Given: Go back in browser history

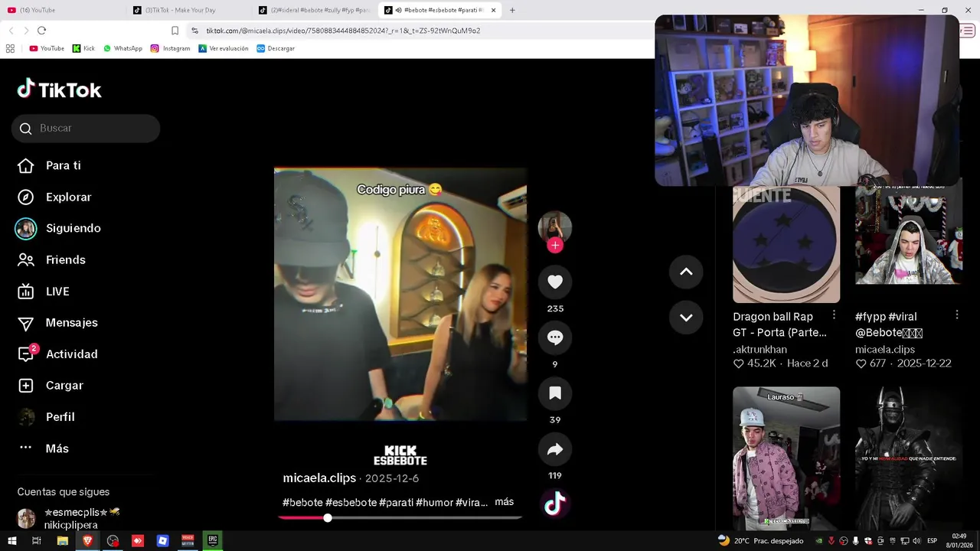Looking at the screenshot, I should tap(11, 31).
